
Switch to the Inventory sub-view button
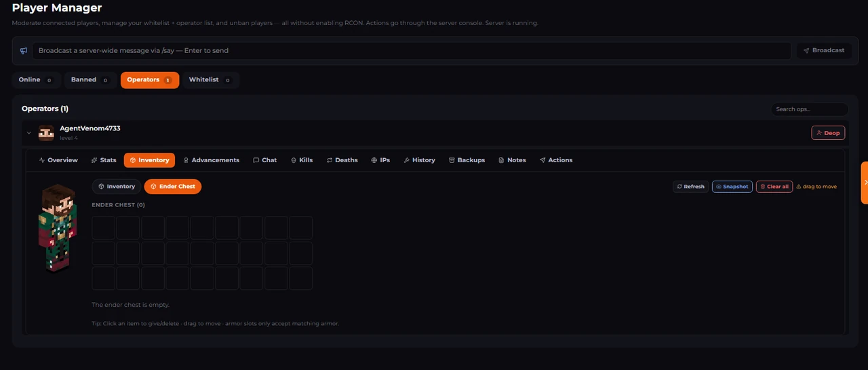tap(117, 187)
